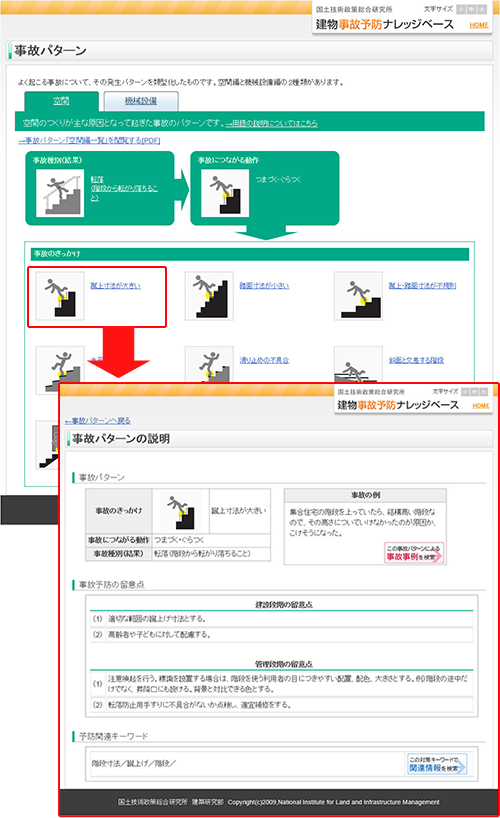Click the footer copyright text 国土技術政策総合研究所
This screenshot has height=818, width=500.
point(152,802)
